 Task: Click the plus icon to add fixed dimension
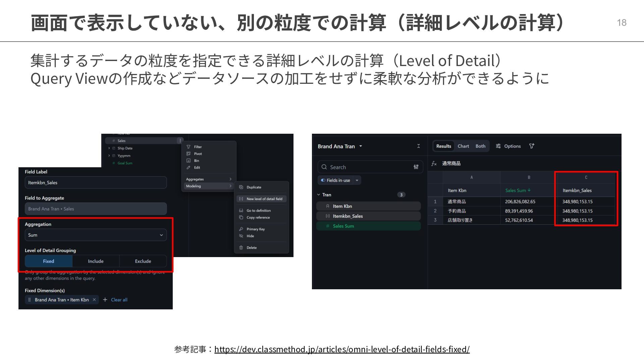point(105,300)
